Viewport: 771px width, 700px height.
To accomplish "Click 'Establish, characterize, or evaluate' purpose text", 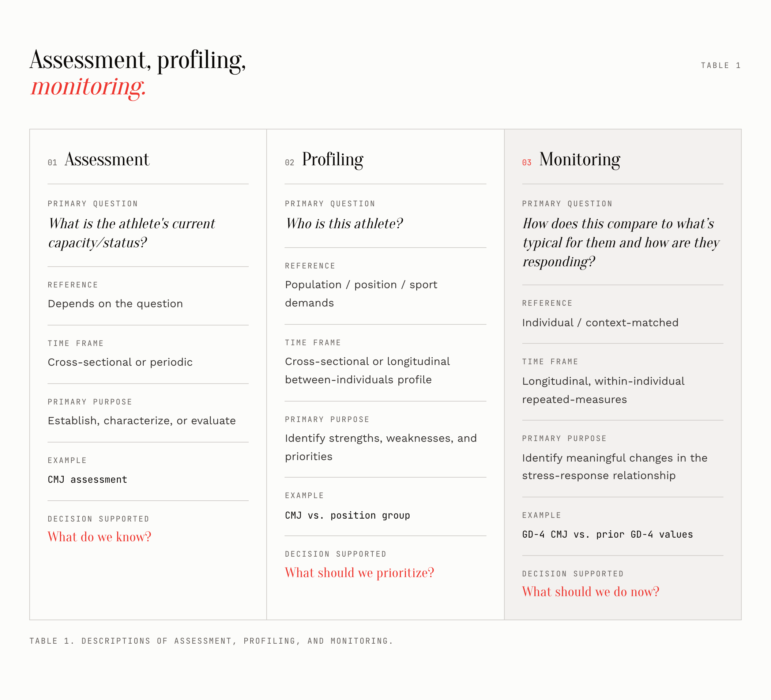I will coord(142,421).
